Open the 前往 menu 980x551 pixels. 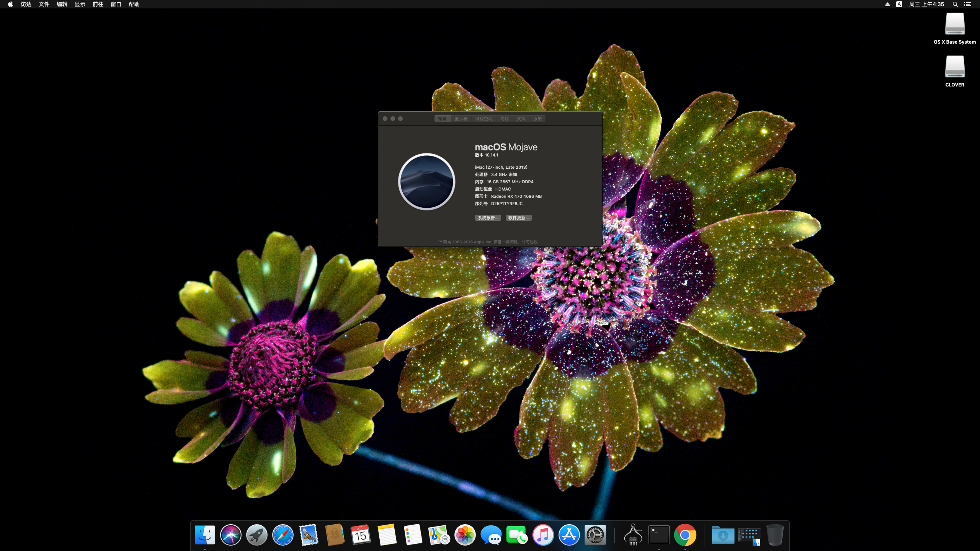click(x=98, y=4)
